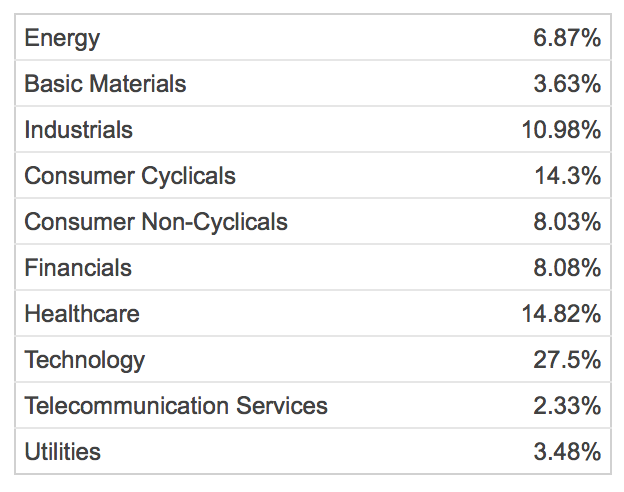Screen dimensions: 624x492
Task: Click the Industrials sector label
Action: 78,130
